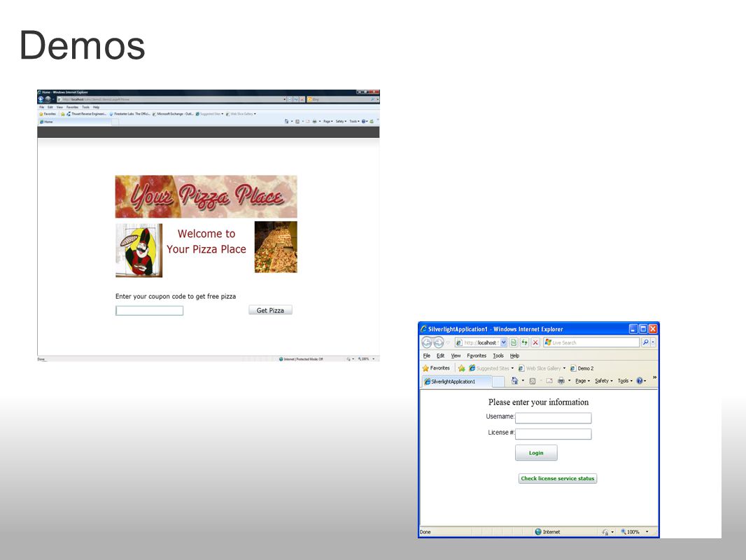Click the pizza buffet photo
Image resolution: width=746 pixels, height=560 pixels.
[276, 247]
